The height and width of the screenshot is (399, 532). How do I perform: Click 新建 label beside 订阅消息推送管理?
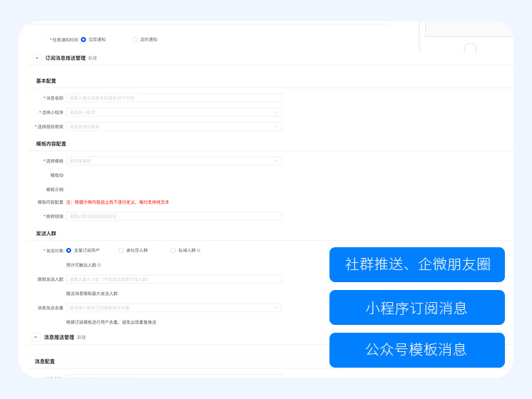pos(93,58)
